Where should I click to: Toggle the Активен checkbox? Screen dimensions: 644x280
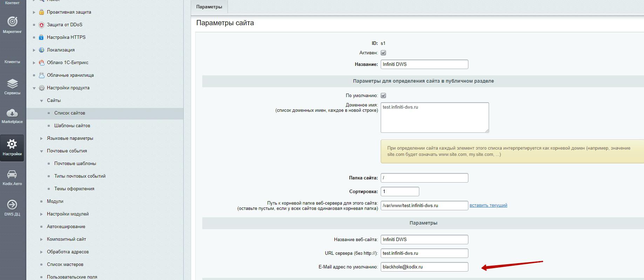tap(383, 53)
